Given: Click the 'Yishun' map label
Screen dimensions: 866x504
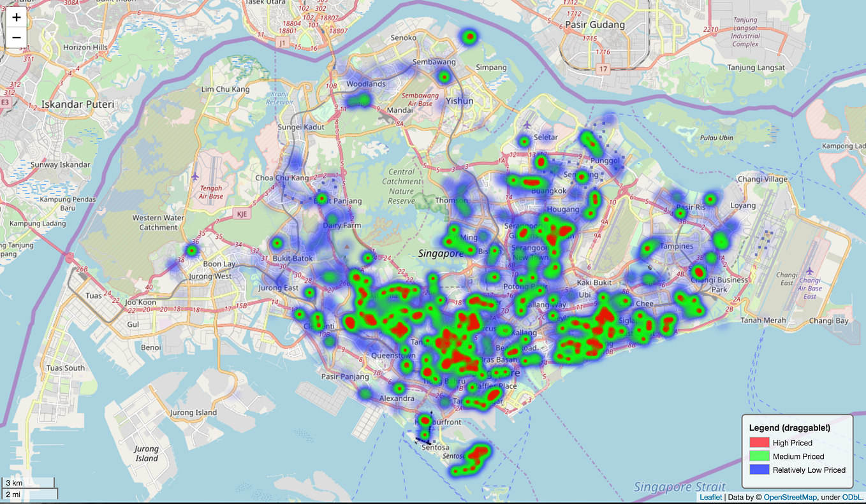Looking at the screenshot, I should 460,101.
